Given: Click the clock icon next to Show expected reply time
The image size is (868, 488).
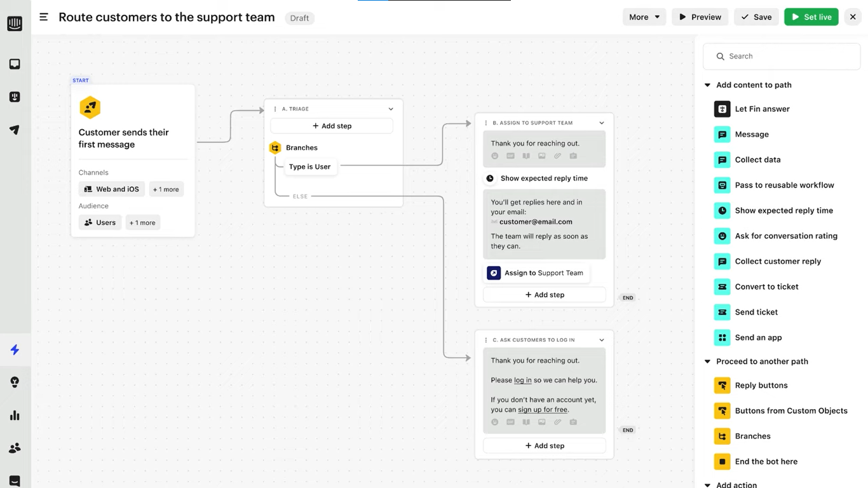Looking at the screenshot, I should 489,178.
